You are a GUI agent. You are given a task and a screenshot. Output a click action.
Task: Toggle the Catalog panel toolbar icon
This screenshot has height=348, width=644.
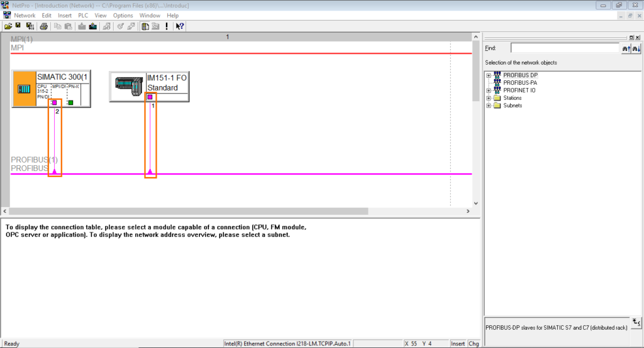145,26
